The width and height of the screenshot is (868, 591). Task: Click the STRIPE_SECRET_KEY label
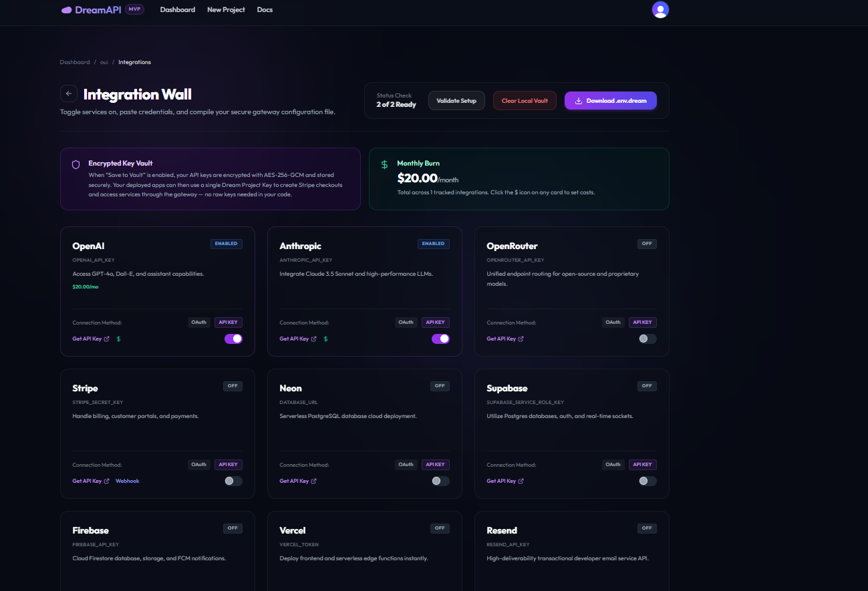[x=98, y=402]
